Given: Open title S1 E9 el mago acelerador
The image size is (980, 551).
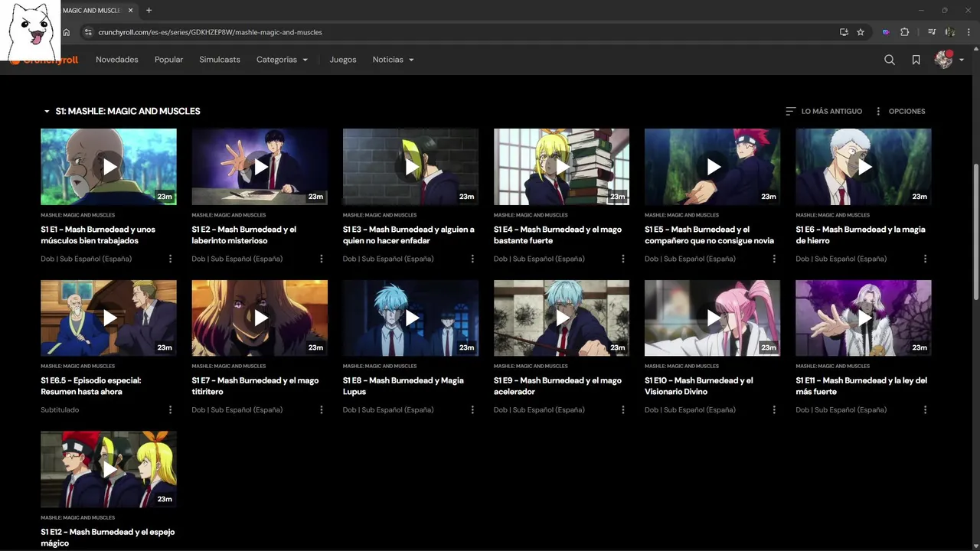Looking at the screenshot, I should point(557,386).
